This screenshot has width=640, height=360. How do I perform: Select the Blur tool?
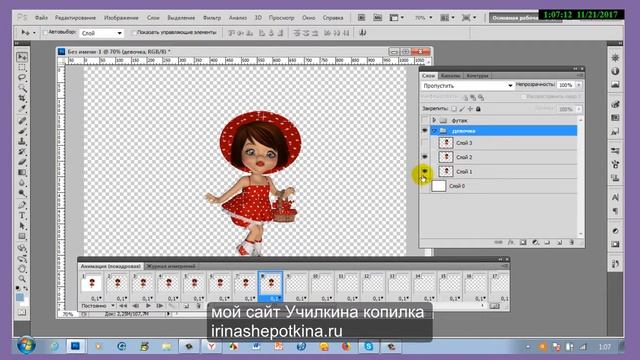pyautogui.click(x=22, y=183)
